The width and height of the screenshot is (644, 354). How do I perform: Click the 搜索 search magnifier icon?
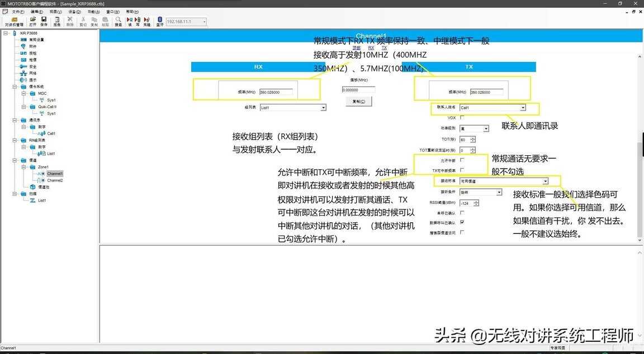point(118,21)
